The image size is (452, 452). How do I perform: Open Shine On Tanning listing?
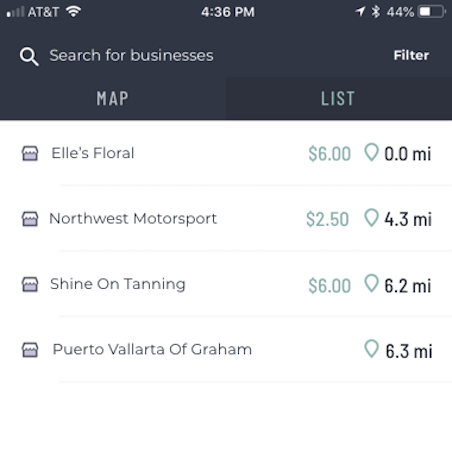pyautogui.click(x=226, y=284)
